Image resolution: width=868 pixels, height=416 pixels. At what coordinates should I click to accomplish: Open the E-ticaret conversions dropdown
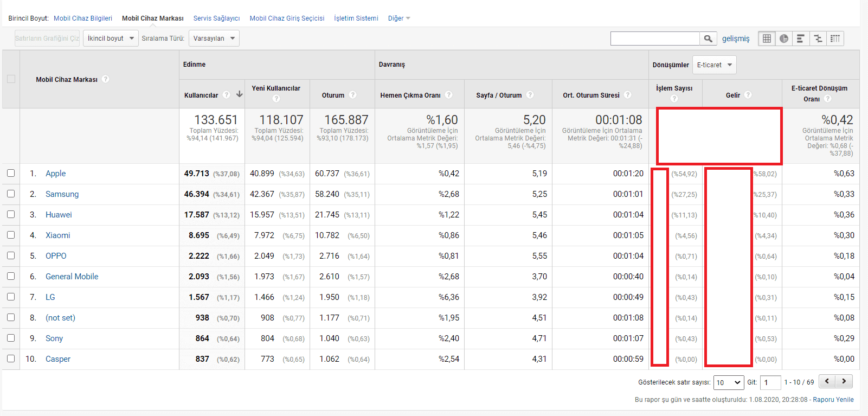point(714,65)
